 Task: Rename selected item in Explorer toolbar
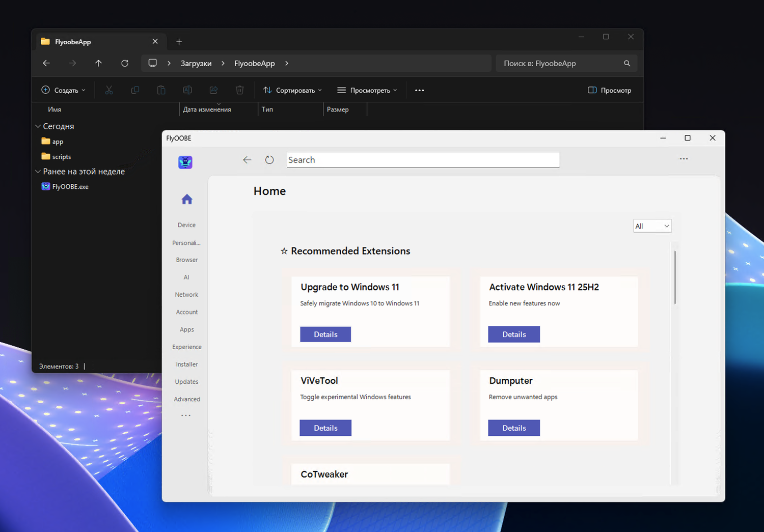click(187, 90)
